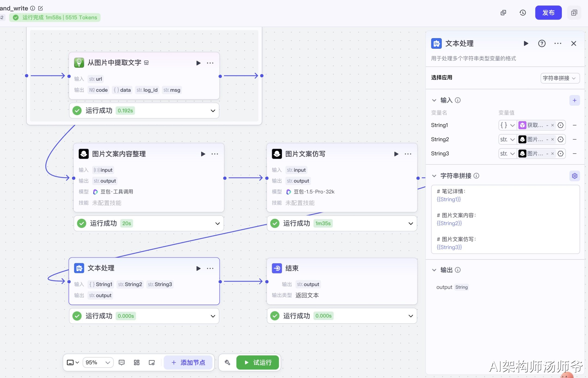Click the run history clock icon
The height and width of the screenshot is (378, 588).
pos(522,13)
